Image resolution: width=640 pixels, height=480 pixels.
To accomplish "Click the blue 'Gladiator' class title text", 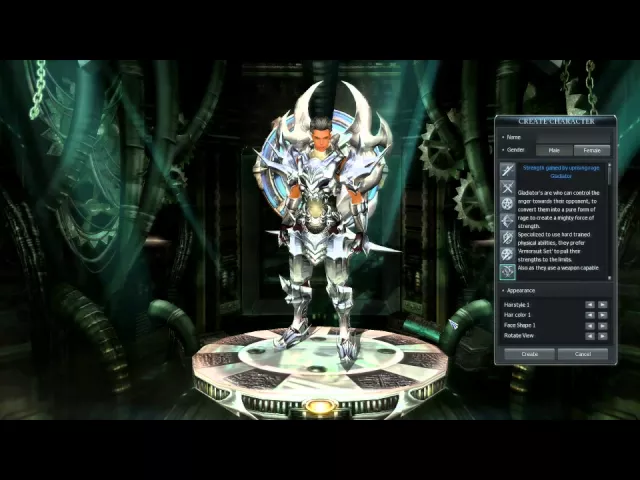I will (x=561, y=176).
